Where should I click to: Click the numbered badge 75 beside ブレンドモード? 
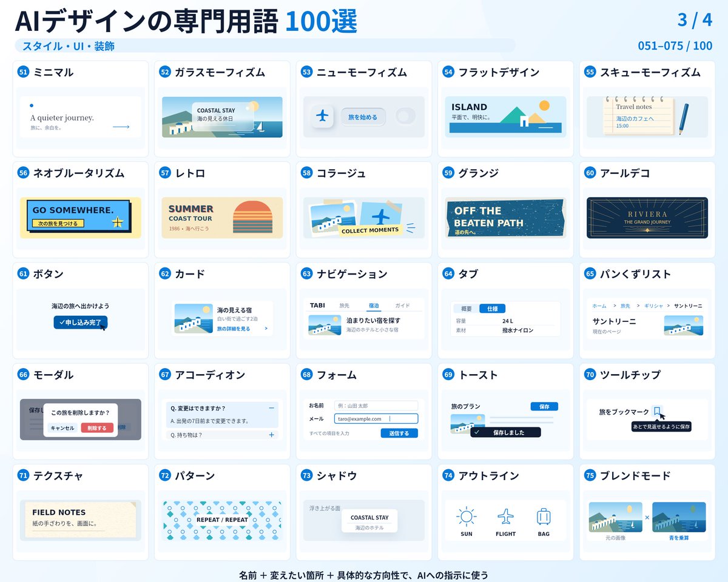tap(590, 476)
